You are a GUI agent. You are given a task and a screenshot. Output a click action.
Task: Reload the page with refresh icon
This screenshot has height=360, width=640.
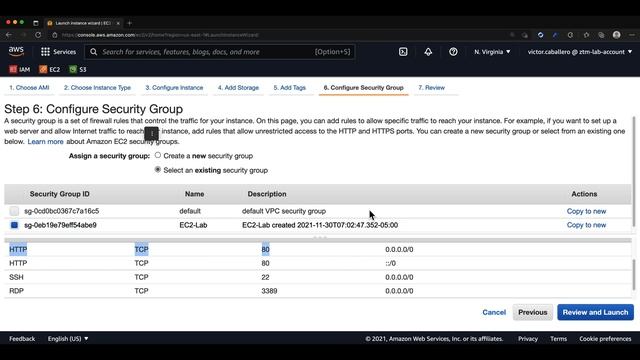click(38, 35)
